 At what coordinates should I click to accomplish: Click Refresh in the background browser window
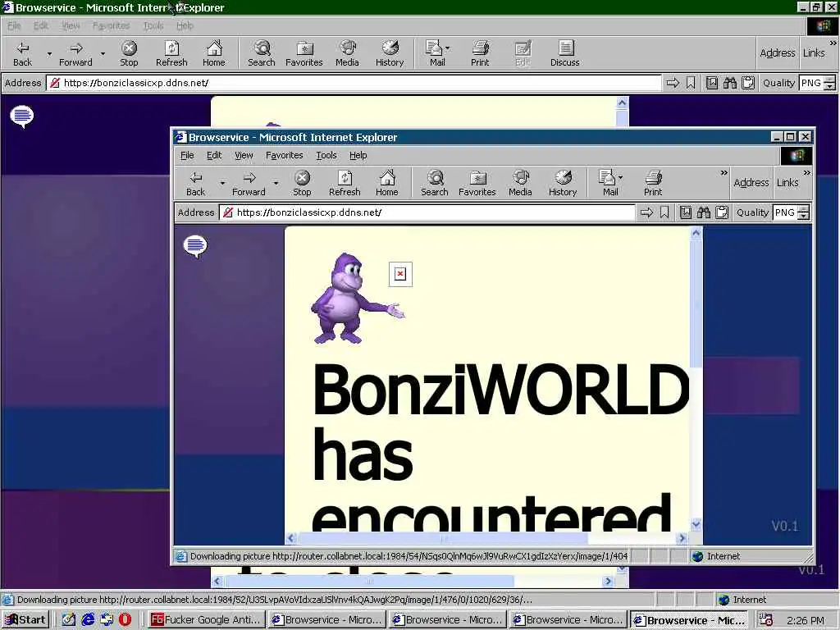[x=171, y=53]
